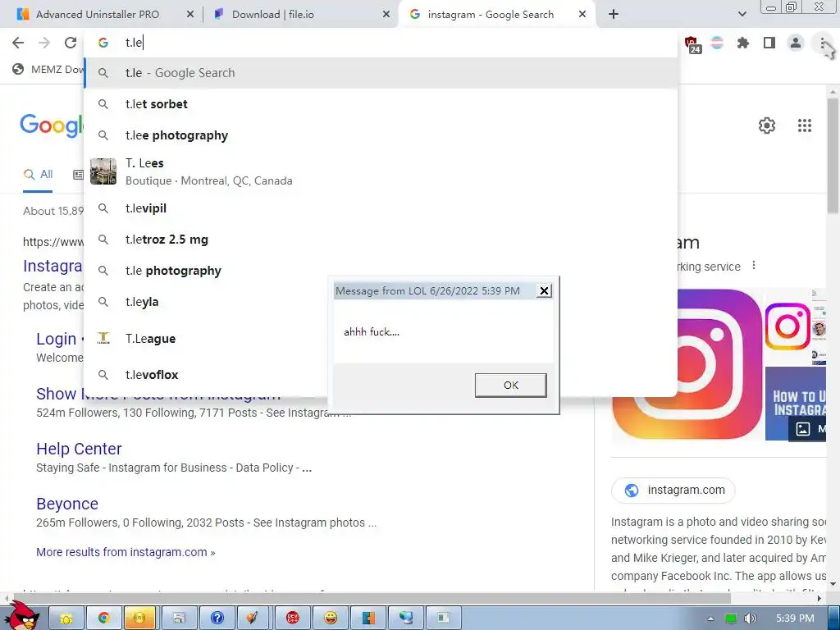
Task: Open the Help Center link
Action: [79, 449]
